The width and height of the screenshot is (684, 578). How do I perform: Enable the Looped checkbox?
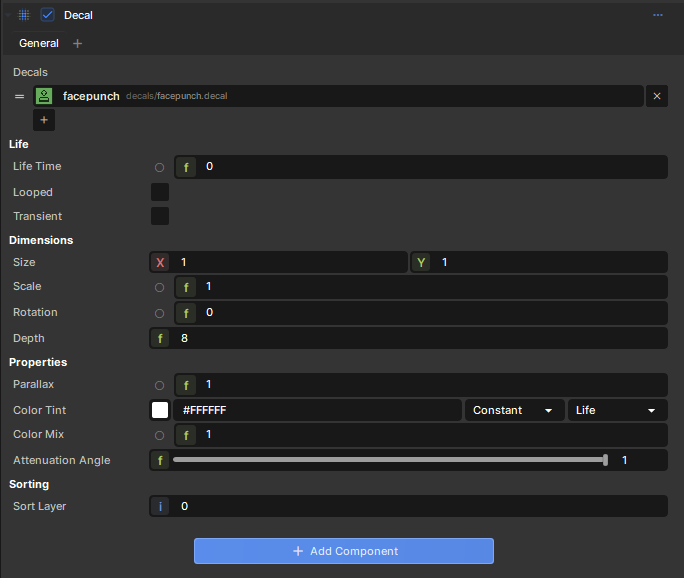tap(160, 192)
